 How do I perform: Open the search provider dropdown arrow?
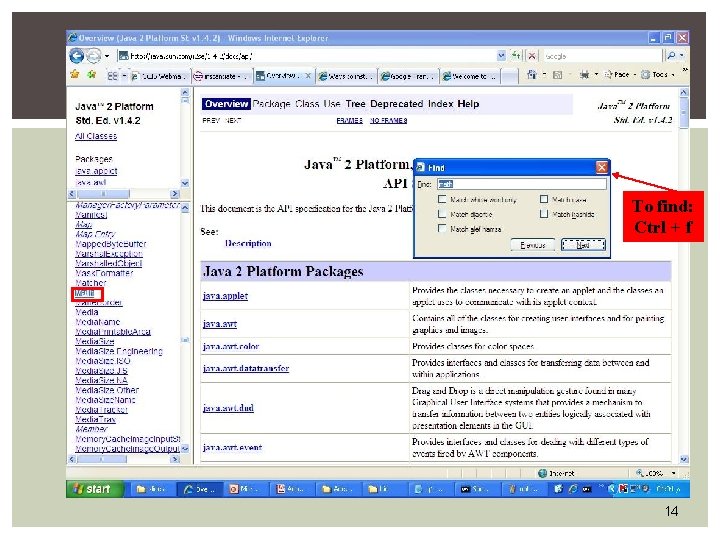681,56
